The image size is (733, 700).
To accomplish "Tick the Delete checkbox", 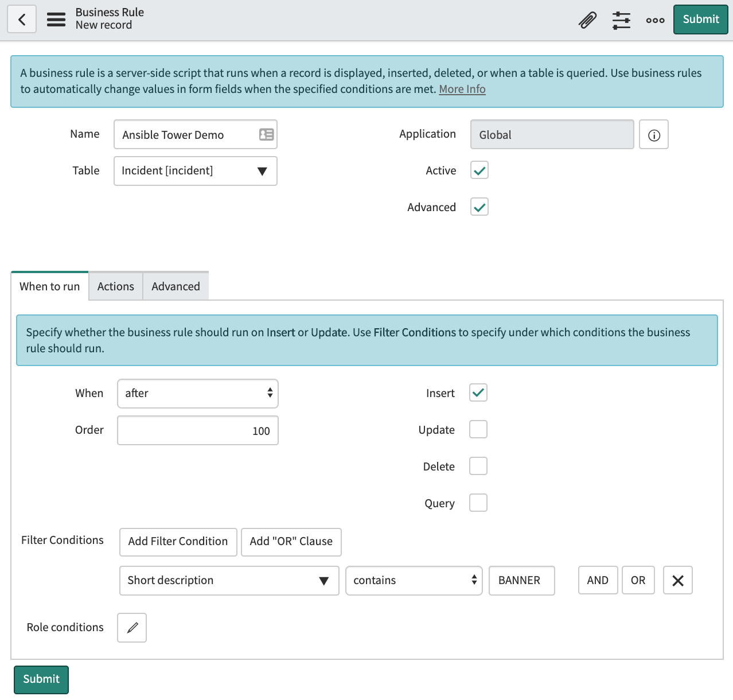I will pyautogui.click(x=478, y=466).
